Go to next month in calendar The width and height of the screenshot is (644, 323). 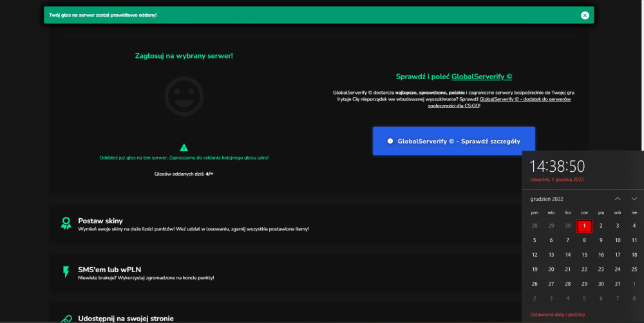click(x=634, y=199)
